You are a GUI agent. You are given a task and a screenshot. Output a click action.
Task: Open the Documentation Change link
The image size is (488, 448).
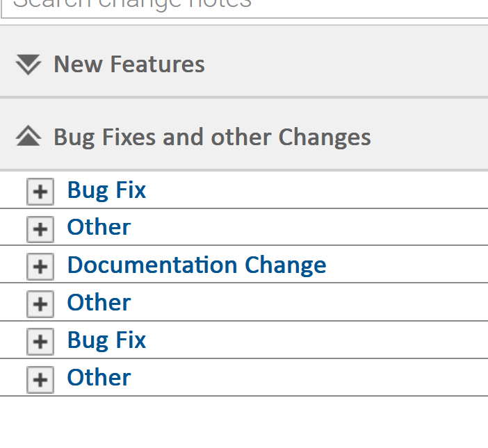point(196,265)
